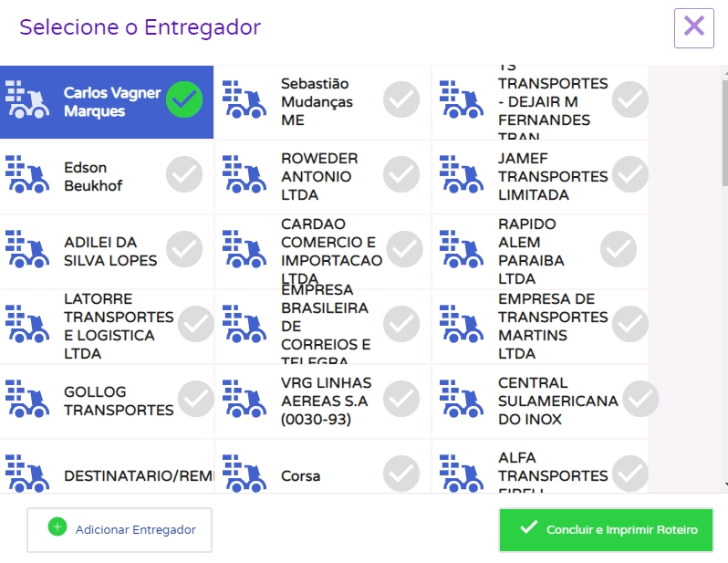
Task: Click scooter icon for JAMEF TRANSPORTES LIMITADA
Action: pyautogui.click(x=462, y=173)
